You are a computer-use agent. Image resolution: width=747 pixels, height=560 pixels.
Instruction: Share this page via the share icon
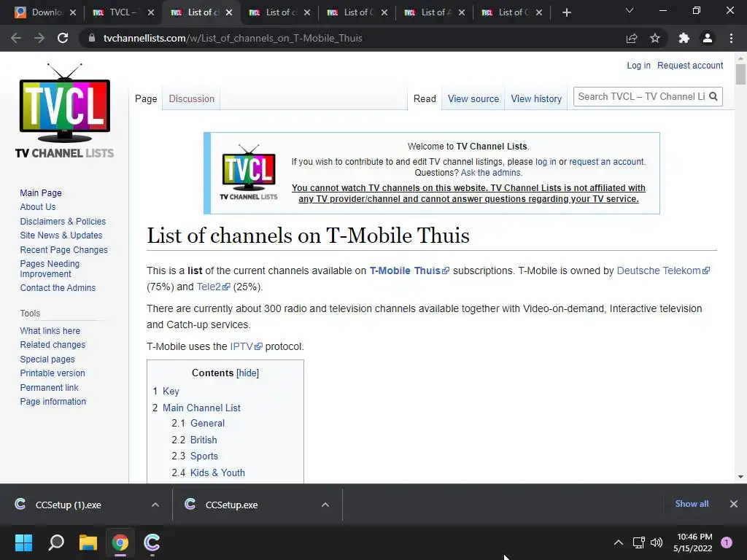(x=632, y=38)
